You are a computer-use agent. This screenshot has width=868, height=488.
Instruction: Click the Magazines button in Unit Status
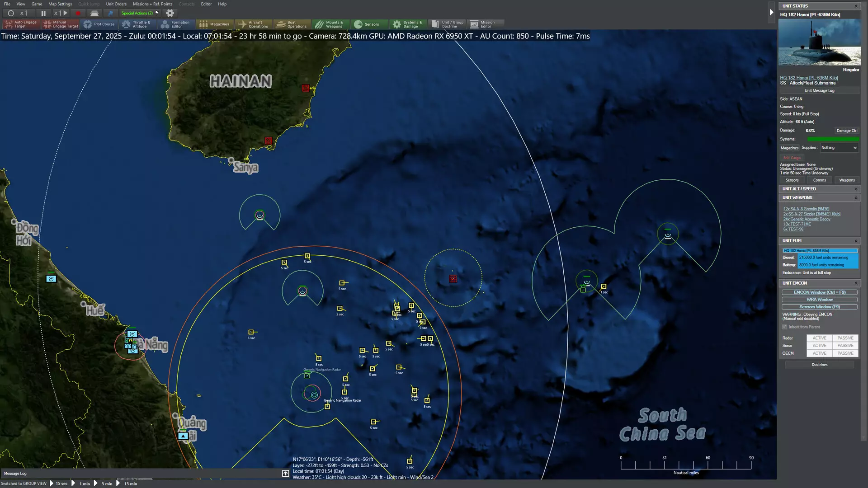click(789, 148)
